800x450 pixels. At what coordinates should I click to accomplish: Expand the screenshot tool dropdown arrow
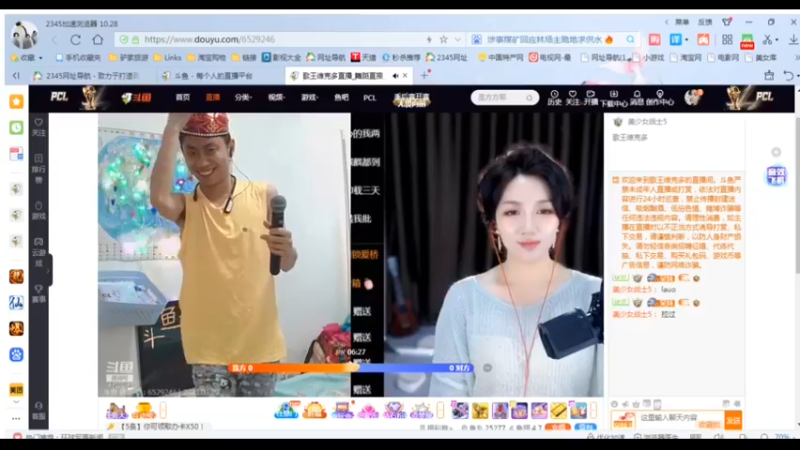777,40
